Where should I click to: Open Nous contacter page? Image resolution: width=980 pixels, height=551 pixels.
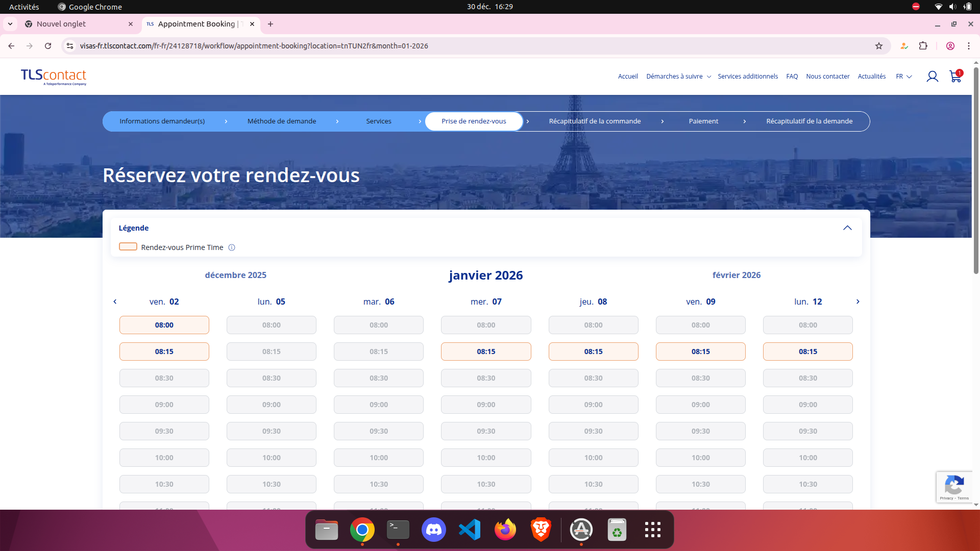(828, 77)
